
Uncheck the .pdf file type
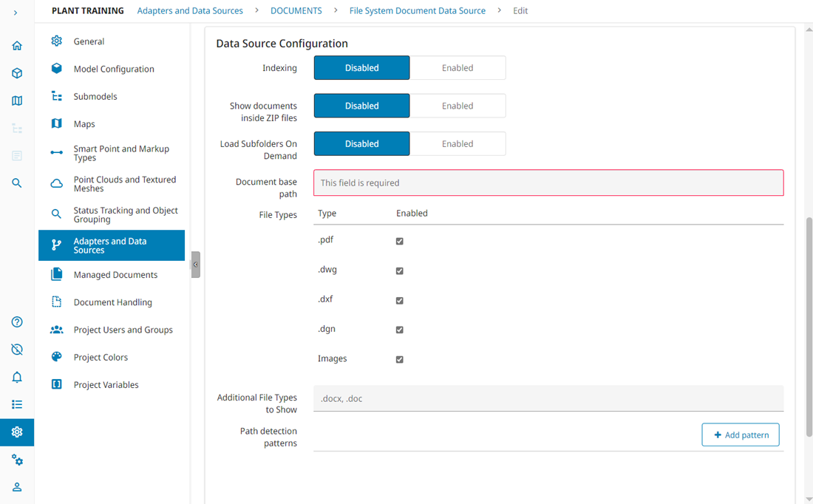(399, 241)
